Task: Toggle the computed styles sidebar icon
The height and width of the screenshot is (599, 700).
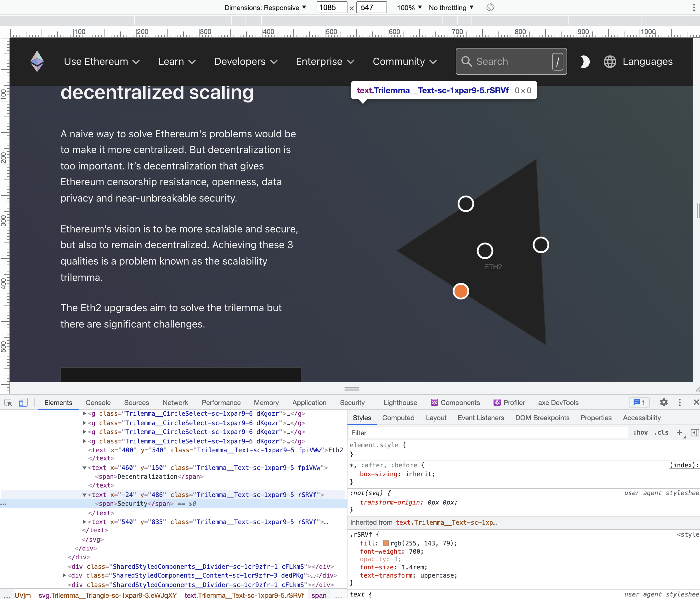Action: tap(695, 432)
